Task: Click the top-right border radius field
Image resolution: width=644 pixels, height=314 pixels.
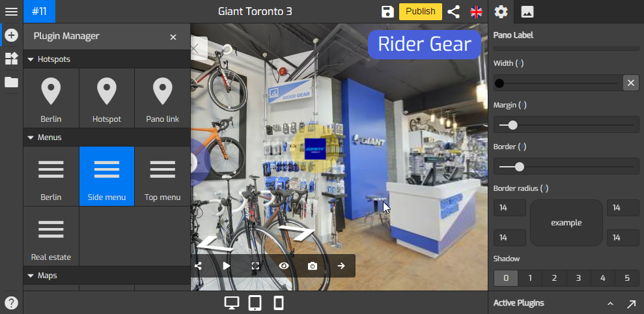Action: (x=623, y=208)
